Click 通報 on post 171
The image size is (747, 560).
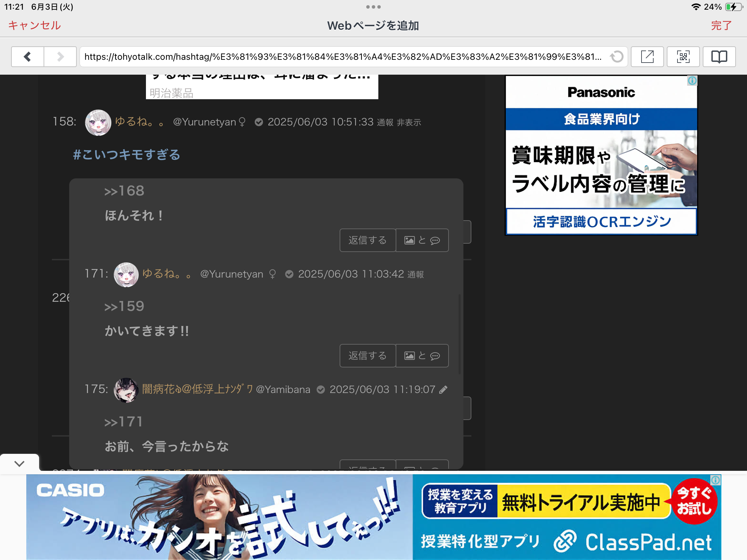[415, 274]
